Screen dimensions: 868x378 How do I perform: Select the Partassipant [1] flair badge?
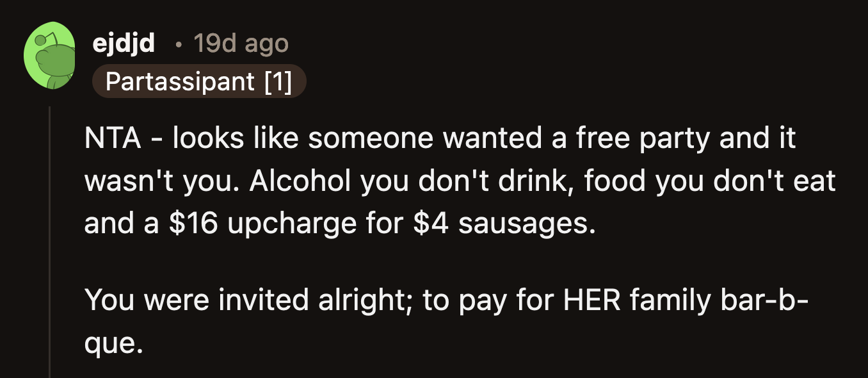(199, 81)
